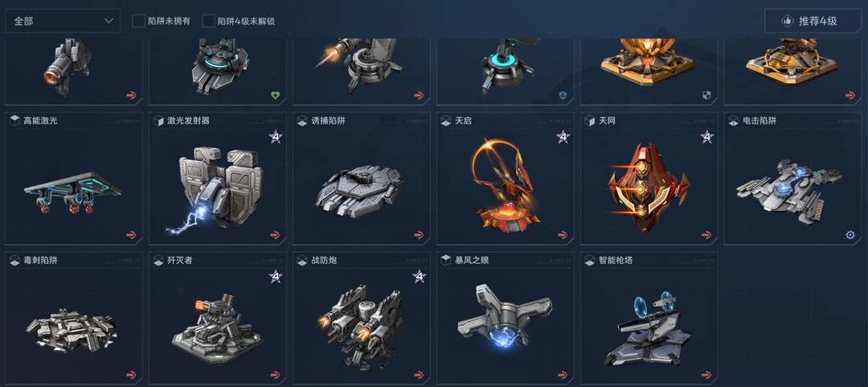Toggle the 陷阱4级未解锁 checkbox
The width and height of the screenshot is (868, 387).
pos(208,21)
